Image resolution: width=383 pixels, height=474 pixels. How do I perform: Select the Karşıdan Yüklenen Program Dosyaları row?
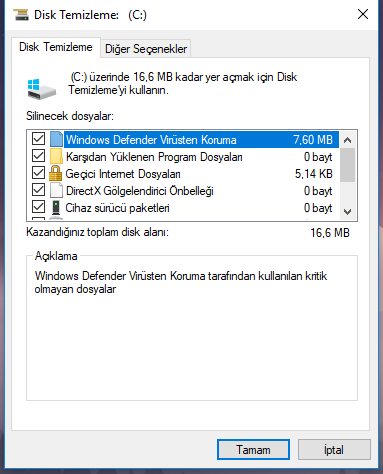click(182, 156)
